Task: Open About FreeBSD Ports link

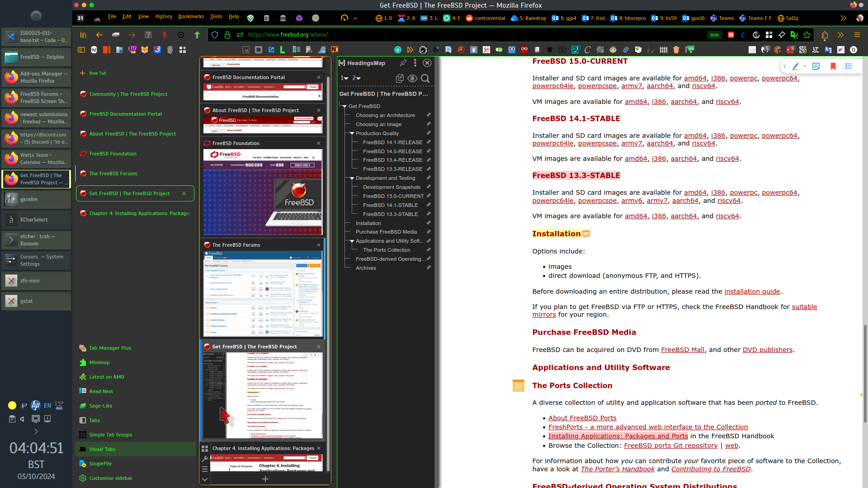Action: (582, 418)
